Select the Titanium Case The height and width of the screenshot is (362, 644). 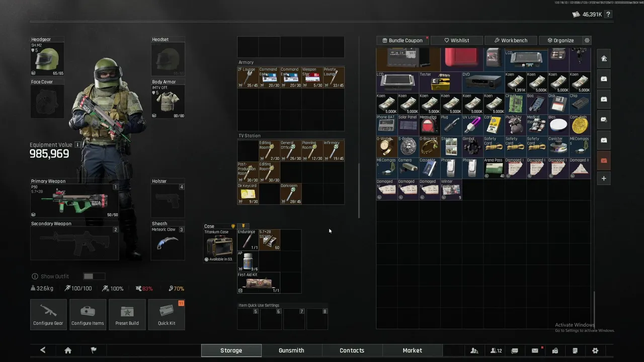pos(219,246)
